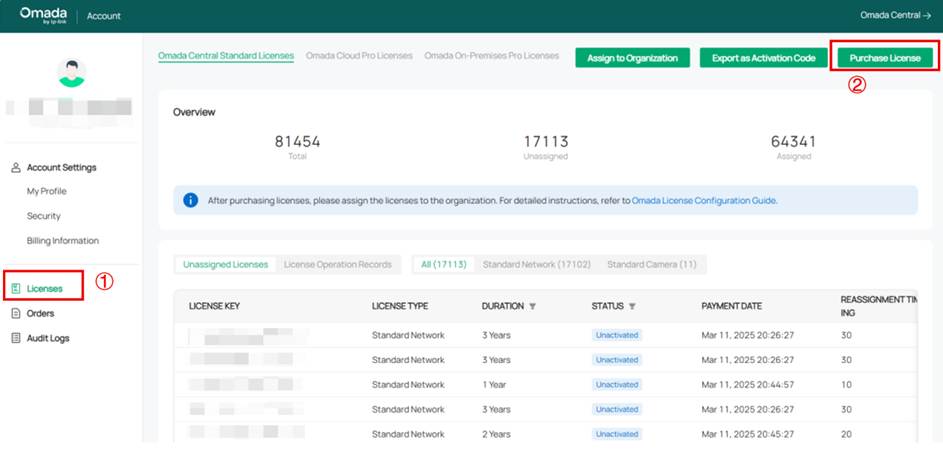Select License Operation Records tab
Image resolution: width=943 pixels, height=455 pixels.
tap(337, 264)
